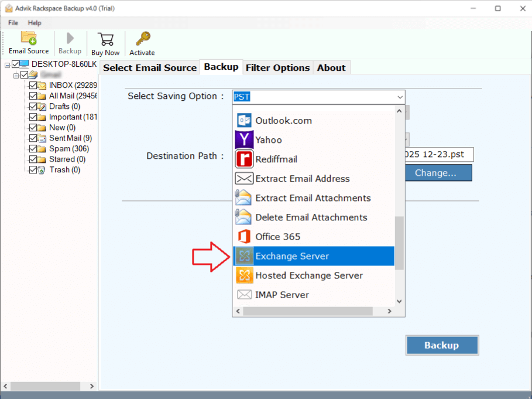Toggle the DESKTOP-8L60LK root checkbox
Screen dimensions: 532x399
point(15,64)
